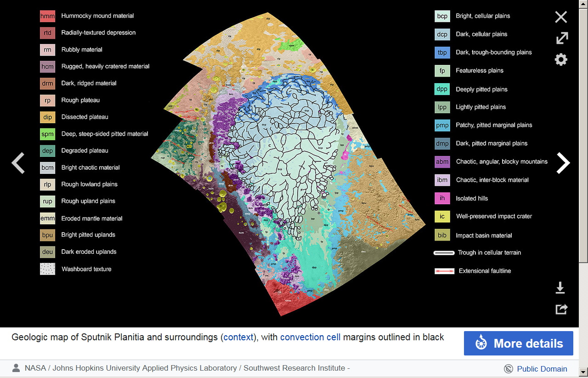The image size is (588, 378).
Task: Click the 'dip' dissected plateau swatch
Action: [47, 117]
